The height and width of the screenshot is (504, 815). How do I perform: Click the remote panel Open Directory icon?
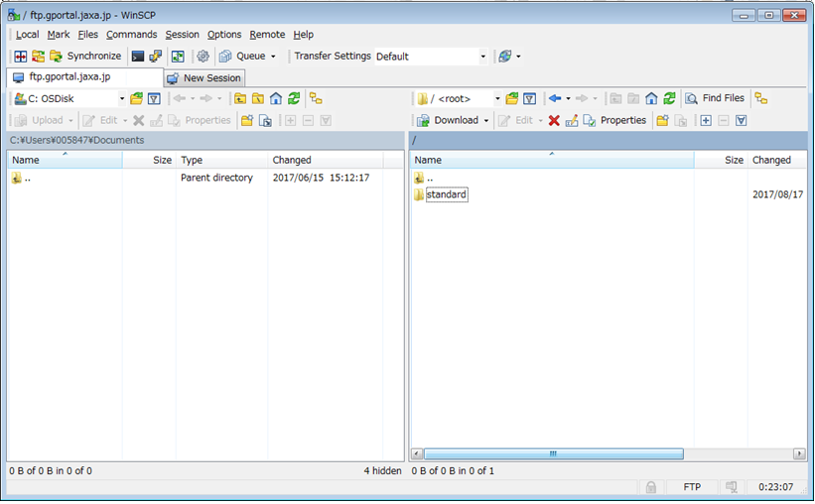pyautogui.click(x=511, y=98)
